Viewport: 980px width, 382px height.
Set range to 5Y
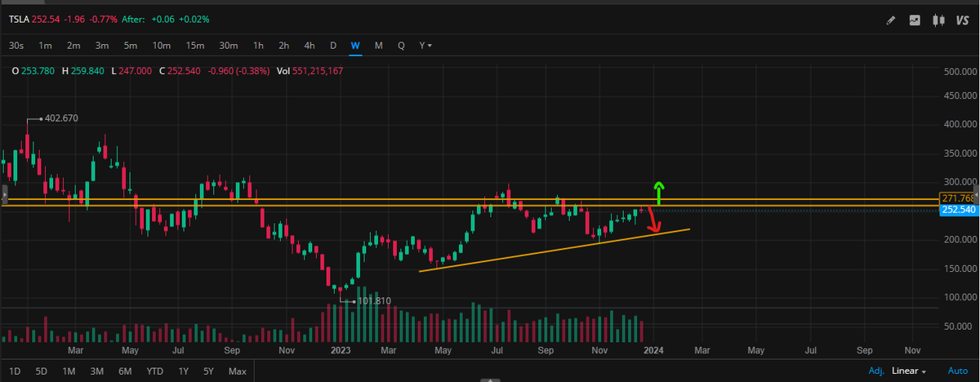(x=208, y=371)
